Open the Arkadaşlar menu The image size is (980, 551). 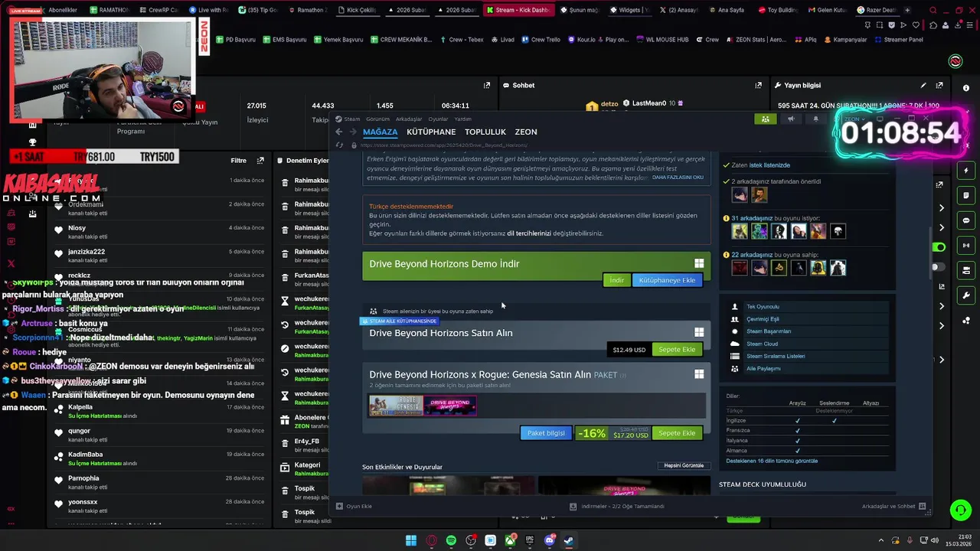(x=409, y=119)
